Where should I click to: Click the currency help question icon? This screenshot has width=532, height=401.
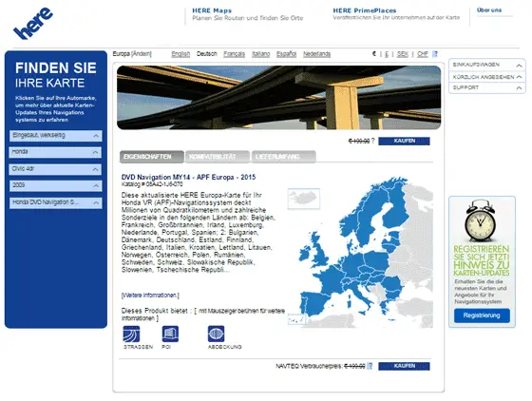click(x=435, y=54)
